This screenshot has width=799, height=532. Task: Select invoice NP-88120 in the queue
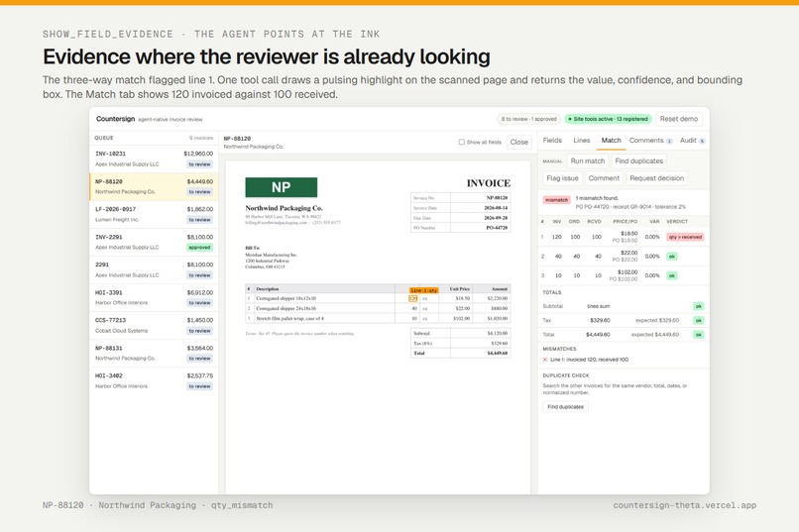coord(154,186)
